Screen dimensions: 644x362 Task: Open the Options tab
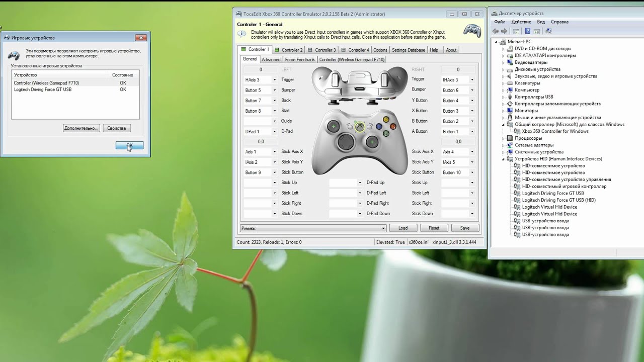point(380,50)
